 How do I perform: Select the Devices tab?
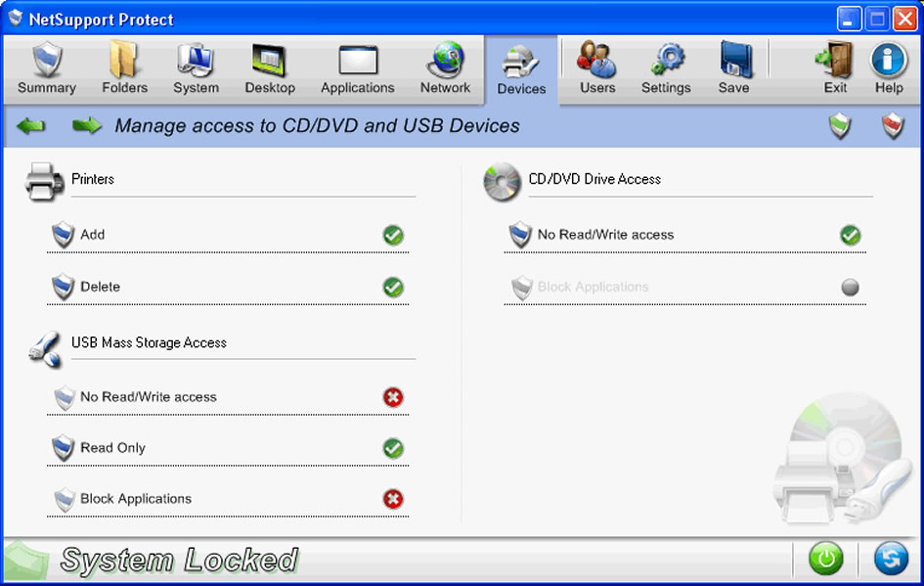tap(521, 70)
